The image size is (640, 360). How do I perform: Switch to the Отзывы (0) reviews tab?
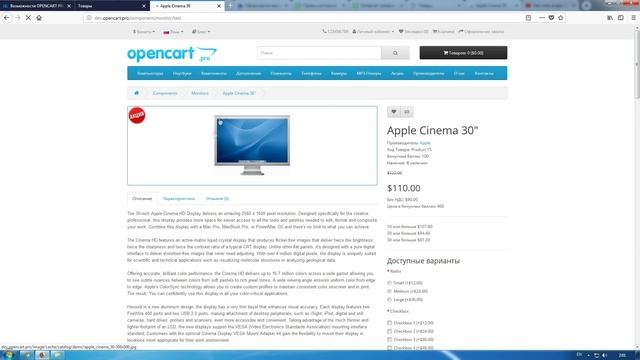tap(217, 198)
